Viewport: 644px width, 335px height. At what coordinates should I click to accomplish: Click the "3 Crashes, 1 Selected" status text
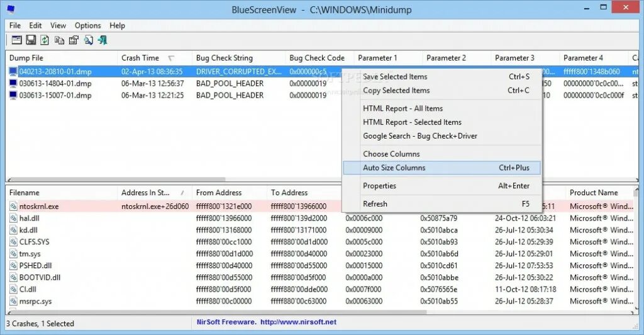point(40,324)
